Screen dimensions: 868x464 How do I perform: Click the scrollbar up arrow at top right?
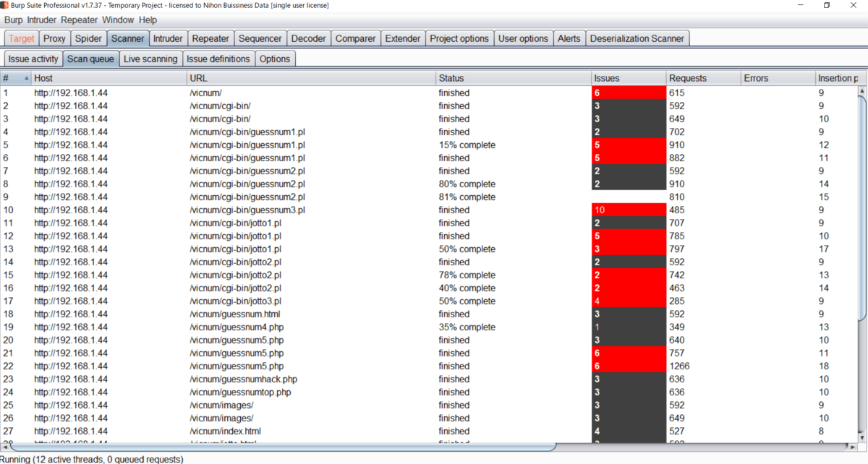point(863,90)
